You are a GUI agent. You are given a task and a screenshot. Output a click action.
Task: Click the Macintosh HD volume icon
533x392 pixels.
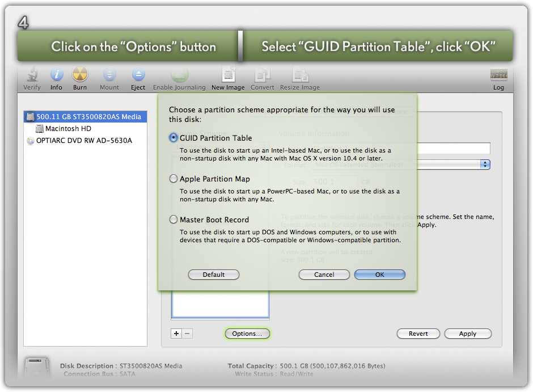click(40, 129)
